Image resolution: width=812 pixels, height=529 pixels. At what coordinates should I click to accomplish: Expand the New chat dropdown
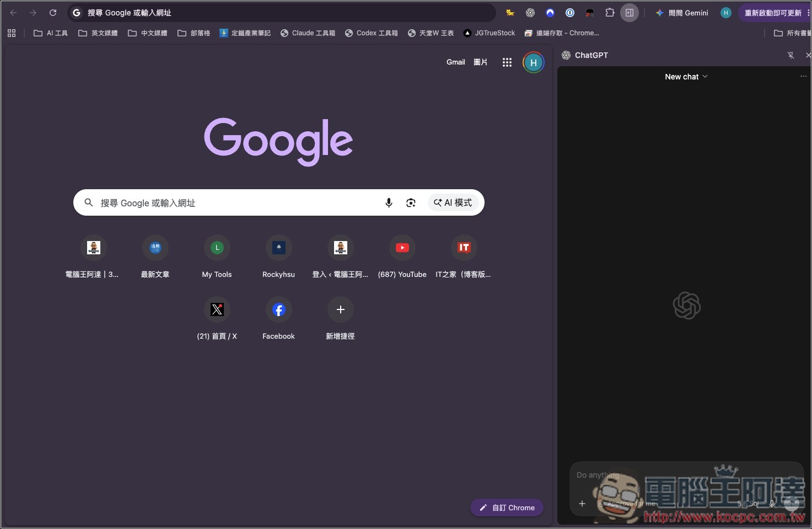[x=686, y=77]
